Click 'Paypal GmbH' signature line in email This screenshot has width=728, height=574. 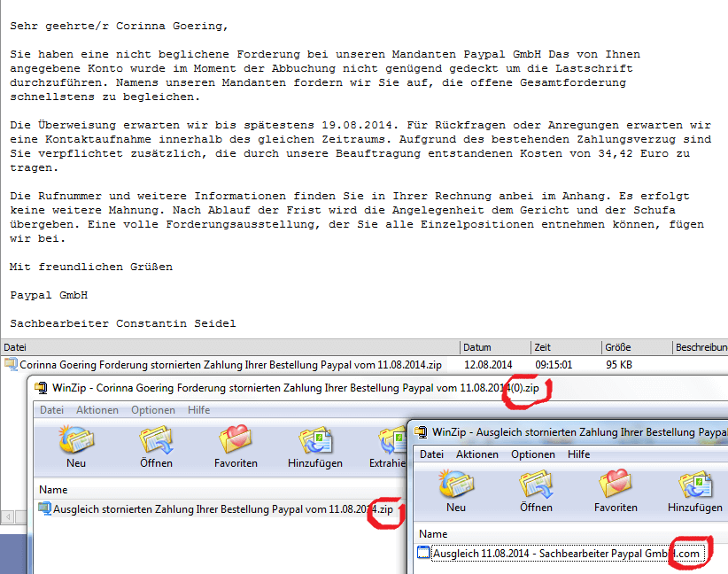49,295
